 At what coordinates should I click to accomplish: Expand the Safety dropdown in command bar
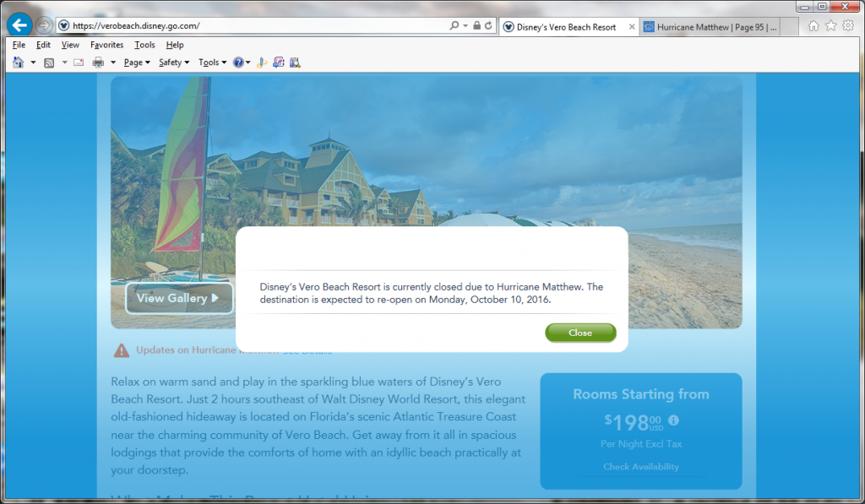tap(174, 62)
